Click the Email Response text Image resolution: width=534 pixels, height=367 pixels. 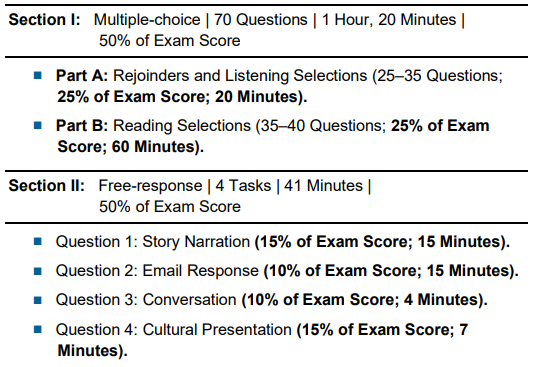[x=201, y=271]
